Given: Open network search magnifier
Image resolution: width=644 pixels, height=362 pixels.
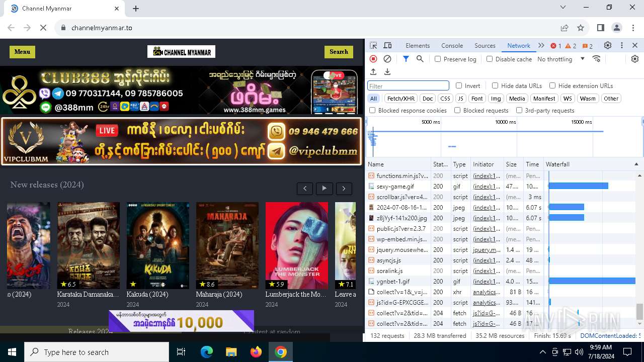Looking at the screenshot, I should 420,59.
